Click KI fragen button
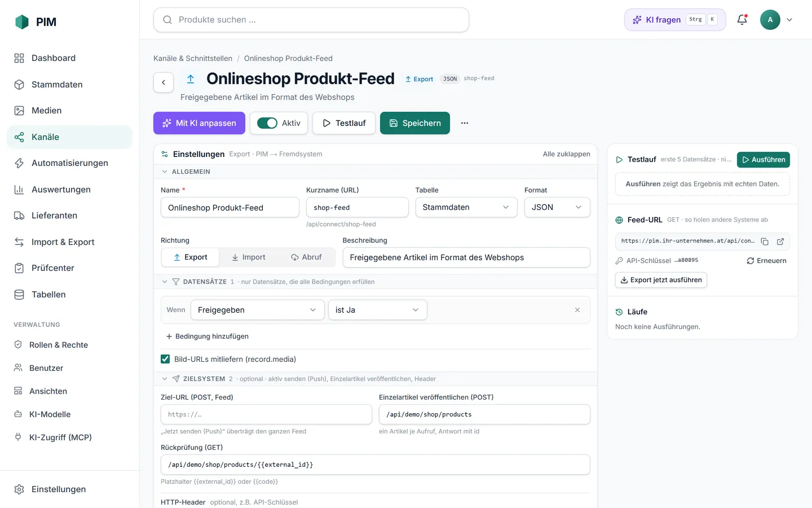The width and height of the screenshot is (812, 508). coord(675,20)
